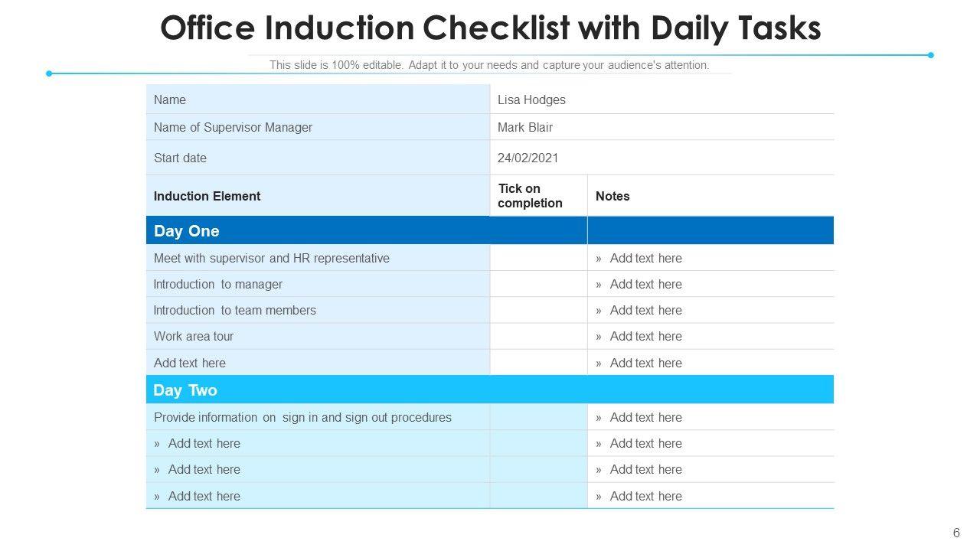Tick completion cell for Introduction to manager
This screenshot has width=980, height=551.
tap(538, 284)
